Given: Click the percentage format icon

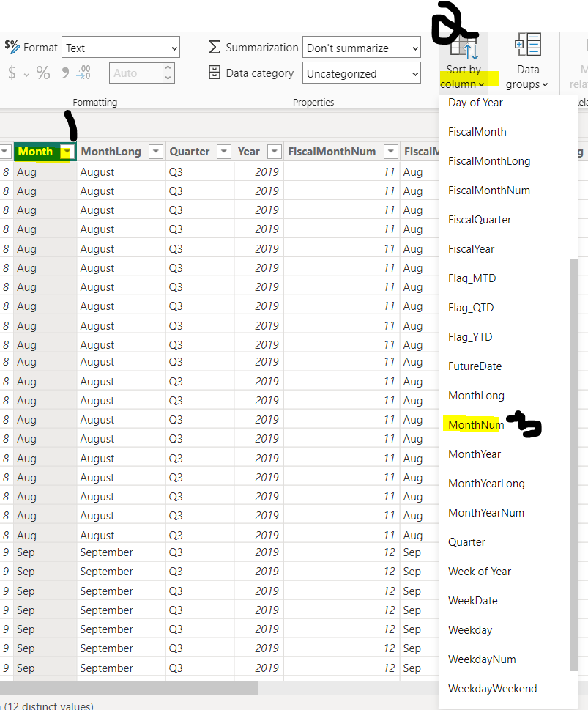Looking at the screenshot, I should point(43,73).
